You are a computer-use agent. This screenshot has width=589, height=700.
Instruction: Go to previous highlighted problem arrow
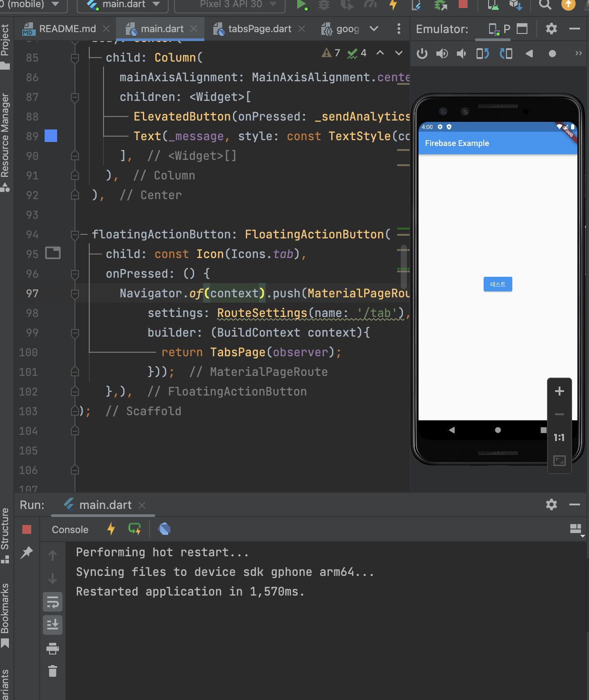(x=380, y=53)
